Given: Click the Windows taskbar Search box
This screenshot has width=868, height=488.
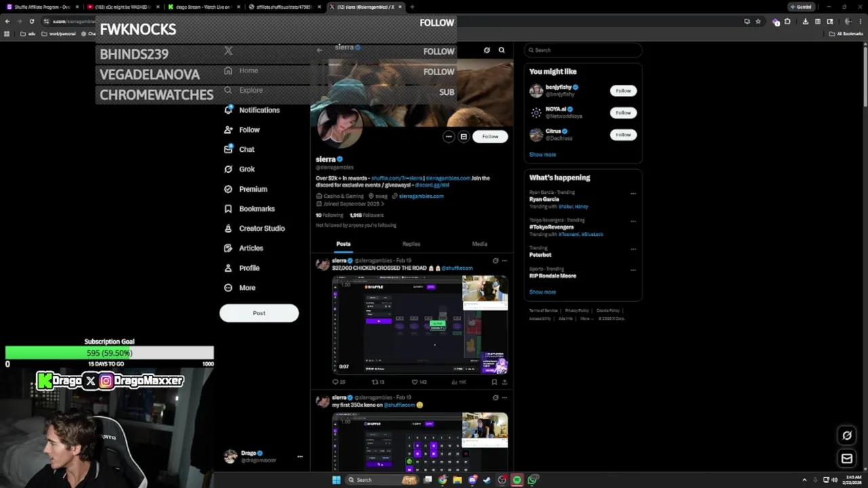Looking at the screenshot, I should 382,480.
